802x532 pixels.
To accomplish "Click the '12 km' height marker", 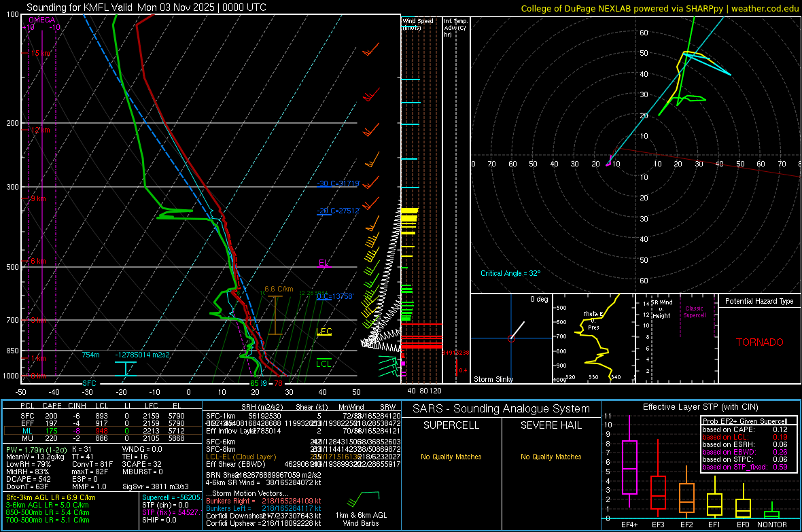I will tap(41, 130).
